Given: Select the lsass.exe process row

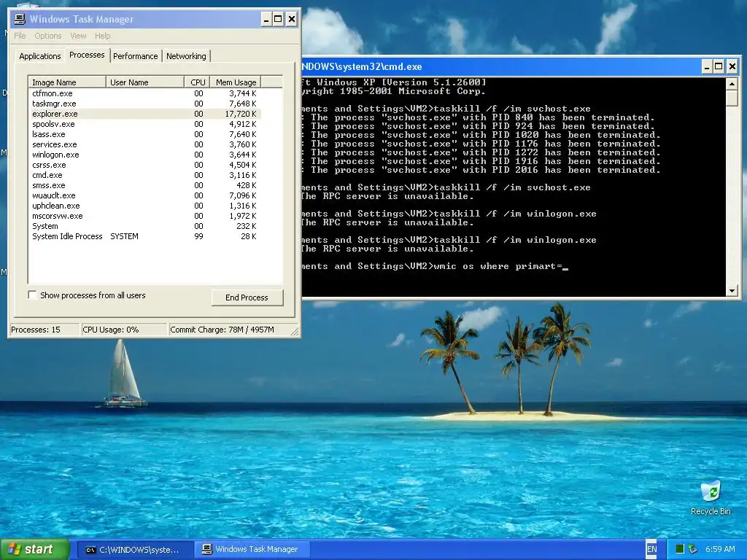Looking at the screenshot, I should (x=145, y=134).
